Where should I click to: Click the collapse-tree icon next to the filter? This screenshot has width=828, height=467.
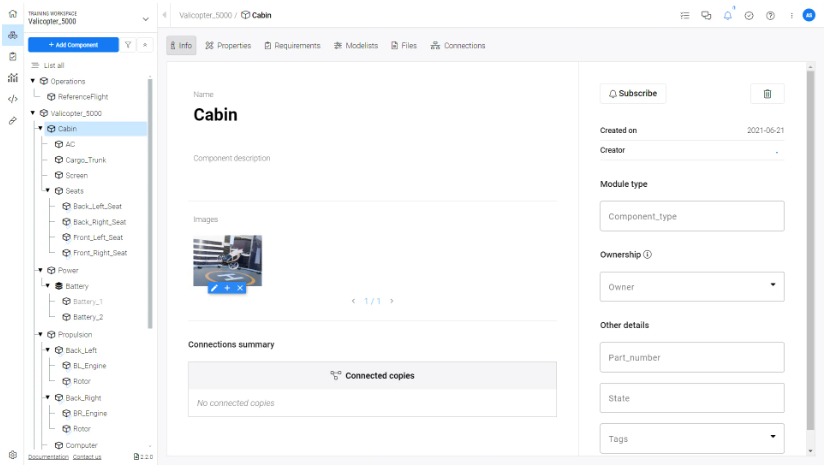pos(145,45)
